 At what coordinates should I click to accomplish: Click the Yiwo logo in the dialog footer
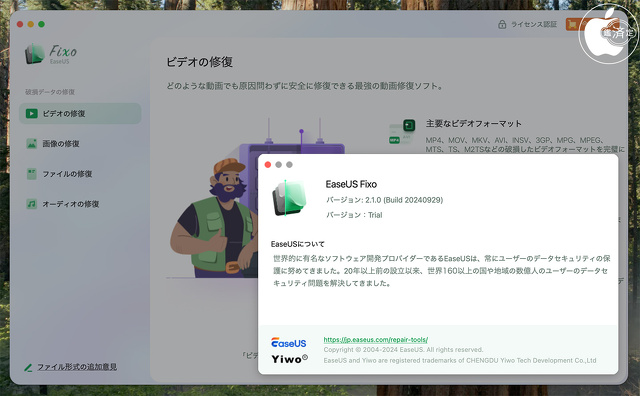289,359
